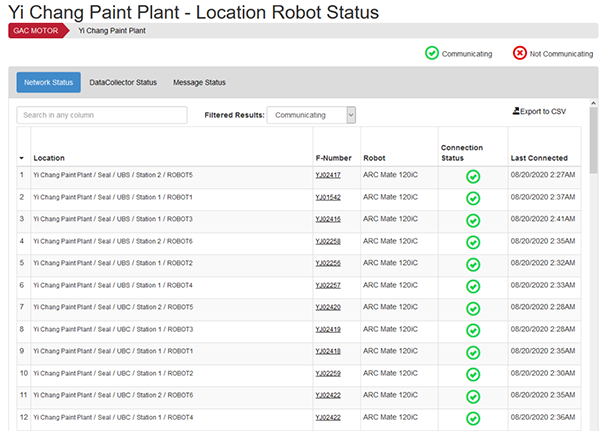600x431 pixels.
Task: Click the Search in any column field
Action: pos(102,115)
